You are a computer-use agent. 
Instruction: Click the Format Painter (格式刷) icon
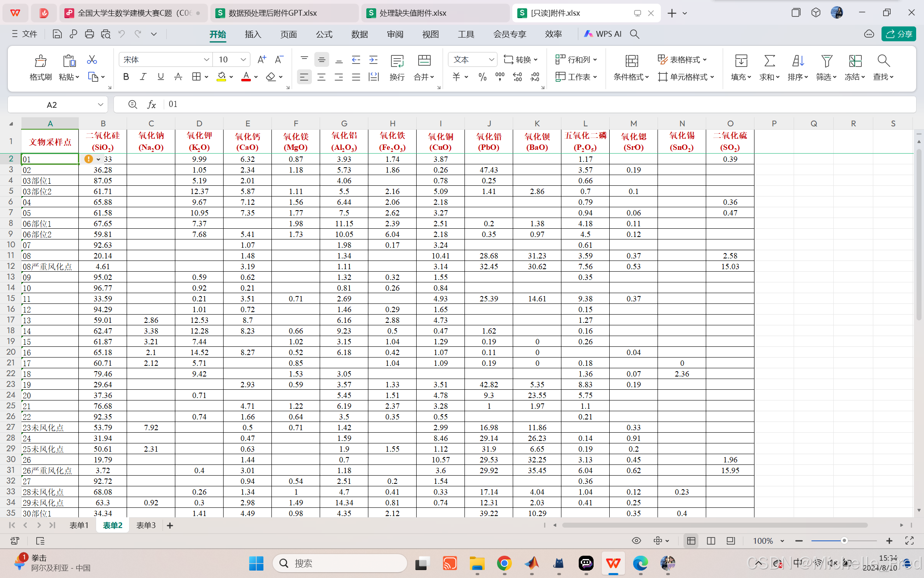pos(40,61)
